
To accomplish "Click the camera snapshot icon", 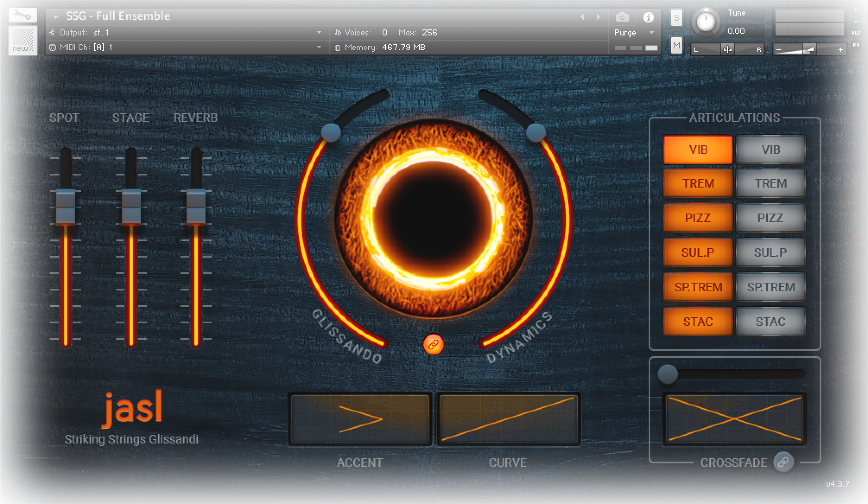I will [622, 17].
